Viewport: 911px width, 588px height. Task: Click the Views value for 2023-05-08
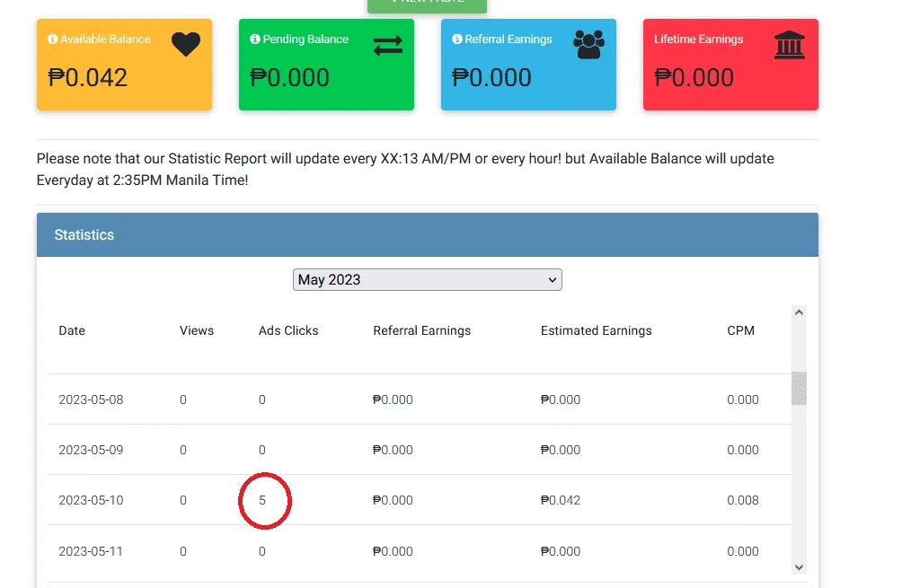(x=183, y=399)
